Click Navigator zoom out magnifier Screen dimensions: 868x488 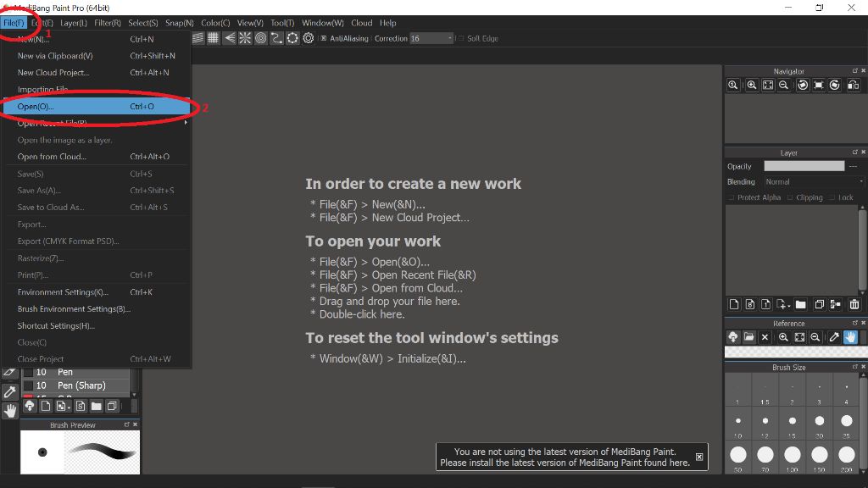coord(783,86)
